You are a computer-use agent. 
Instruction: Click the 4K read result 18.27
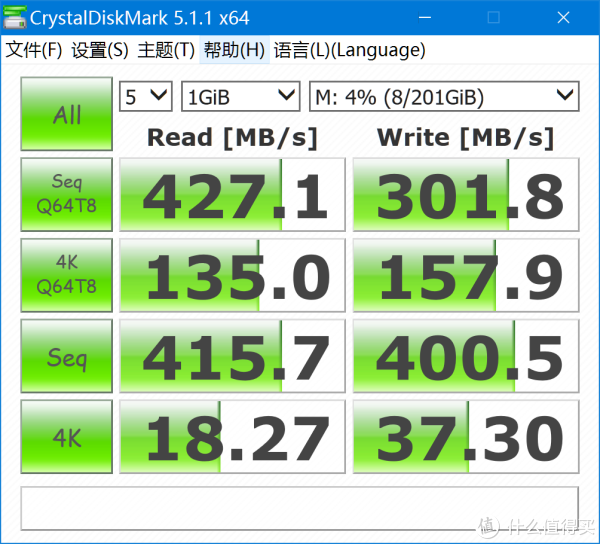[232, 437]
